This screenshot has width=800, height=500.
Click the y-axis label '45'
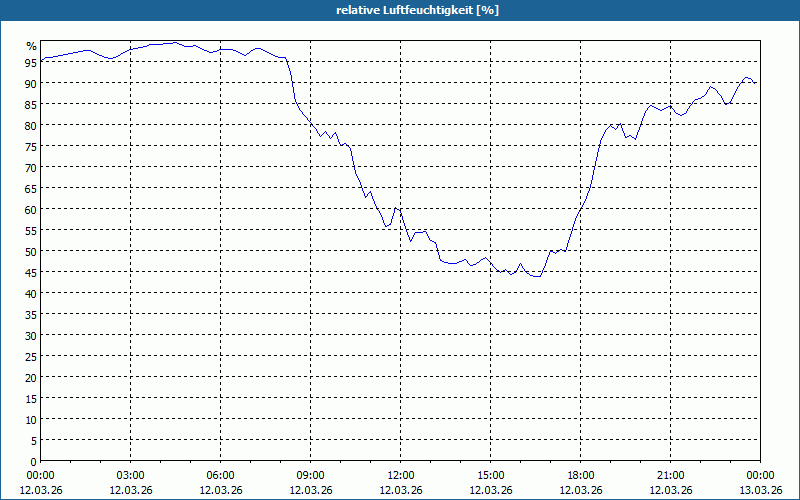pos(31,272)
